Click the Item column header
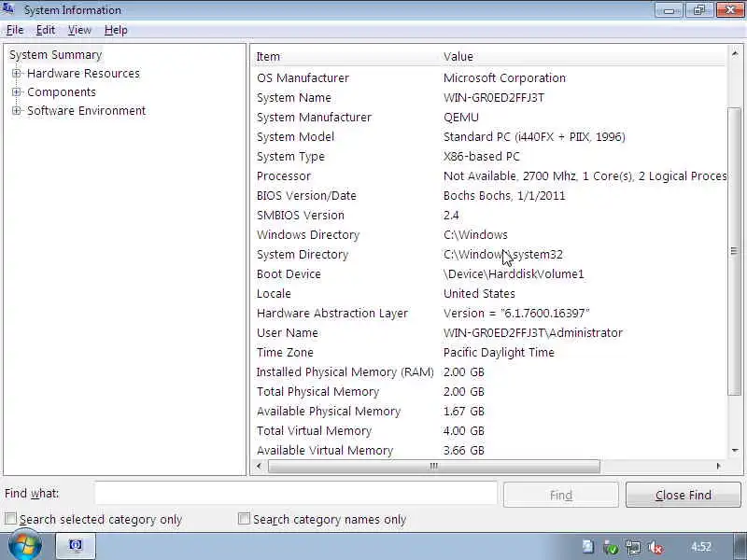 click(346, 57)
